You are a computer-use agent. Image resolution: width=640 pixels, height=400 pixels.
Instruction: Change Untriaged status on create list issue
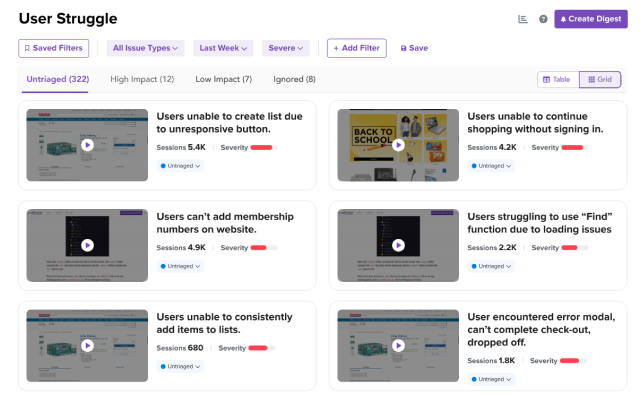point(180,166)
